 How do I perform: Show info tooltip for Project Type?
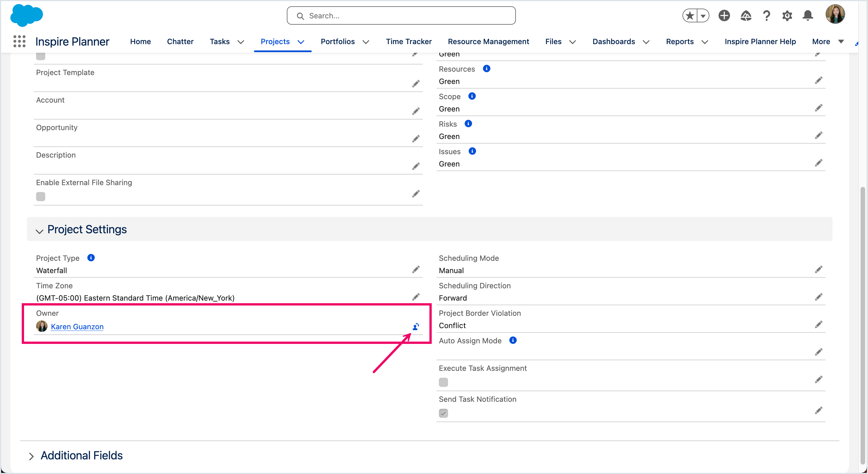[x=91, y=258]
